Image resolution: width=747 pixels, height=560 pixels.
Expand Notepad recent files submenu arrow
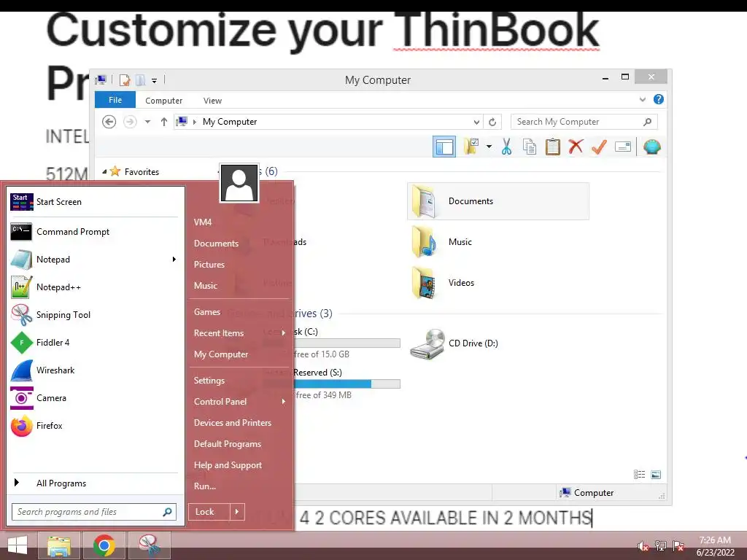point(174,260)
